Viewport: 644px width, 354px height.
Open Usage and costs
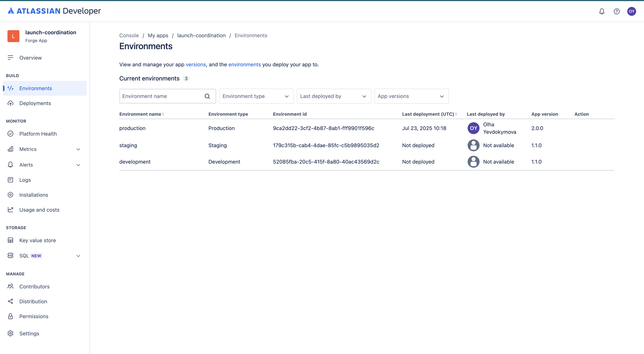[x=39, y=210]
